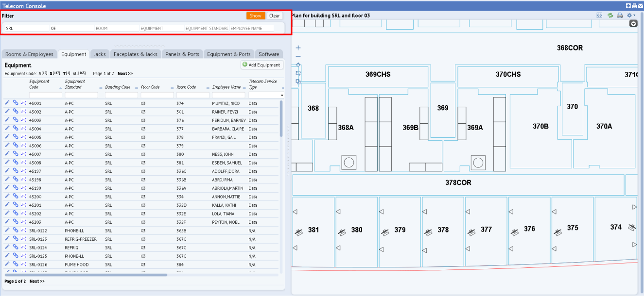The width and height of the screenshot is (644, 296).
Task: Click the Add Equipment button
Action: pos(261,65)
